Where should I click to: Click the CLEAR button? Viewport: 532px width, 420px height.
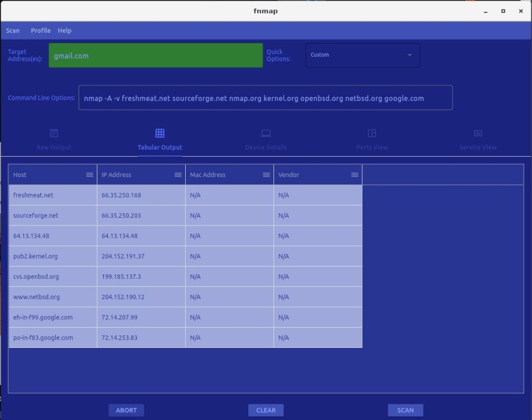click(x=266, y=410)
